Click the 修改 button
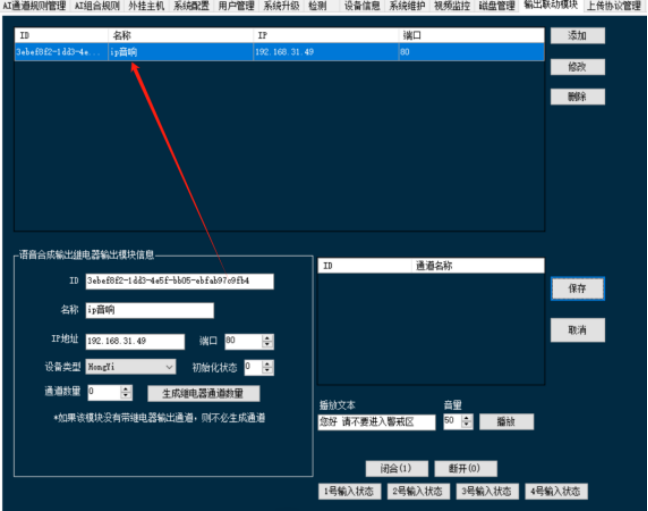 coord(577,67)
